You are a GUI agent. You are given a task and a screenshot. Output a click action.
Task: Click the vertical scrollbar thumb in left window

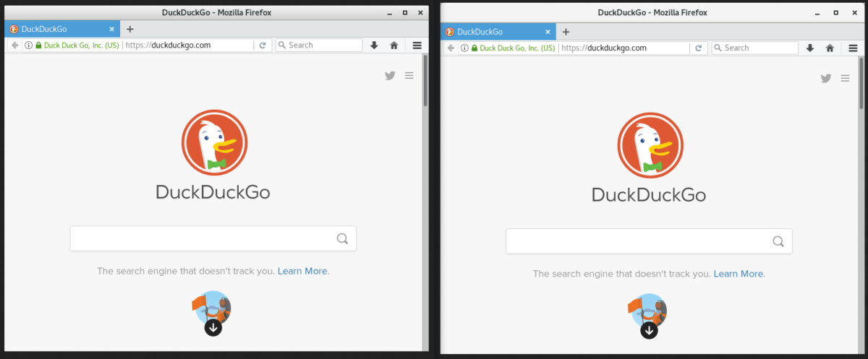pos(425,81)
